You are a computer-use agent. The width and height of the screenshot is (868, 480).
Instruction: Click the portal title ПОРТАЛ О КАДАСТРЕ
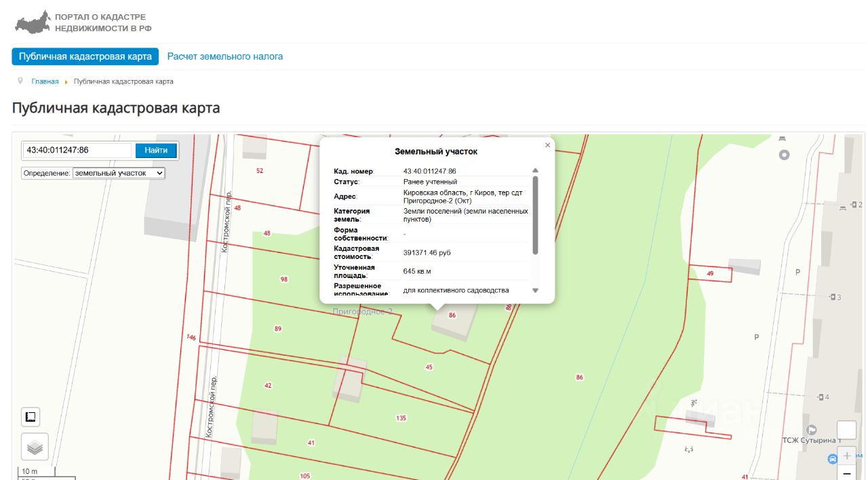click(x=100, y=17)
